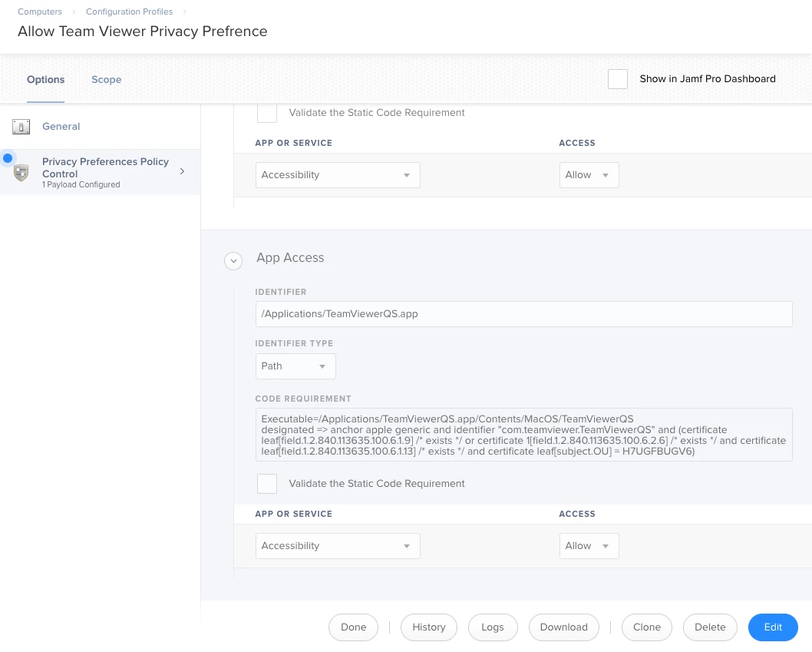
Task: Click the upper ACCESS column header
Action: point(577,143)
